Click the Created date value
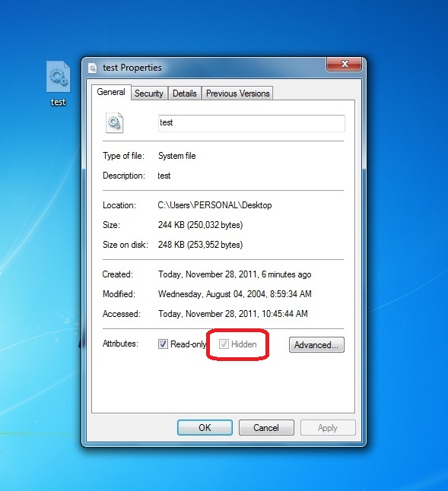Image resolution: width=448 pixels, height=491 pixels. coord(235,274)
